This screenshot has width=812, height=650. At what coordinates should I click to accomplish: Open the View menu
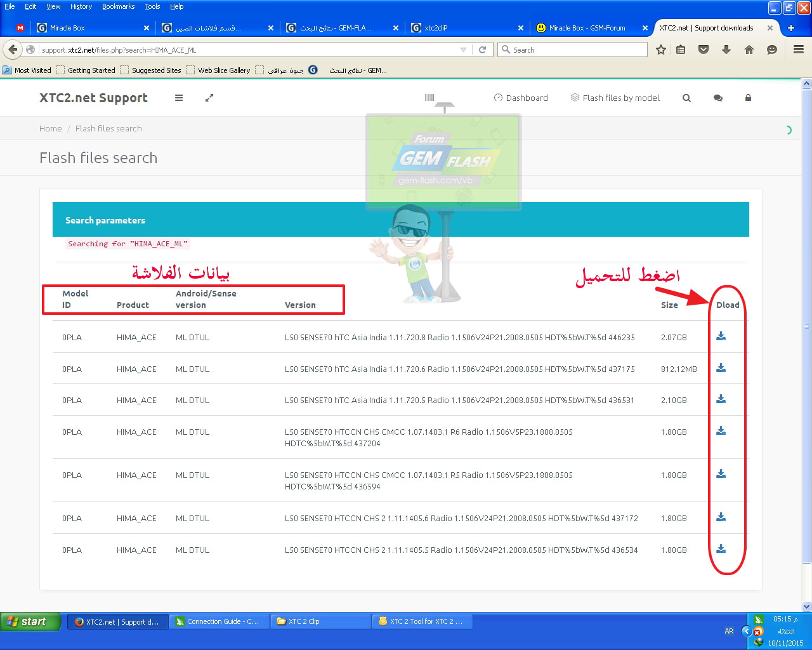click(53, 6)
